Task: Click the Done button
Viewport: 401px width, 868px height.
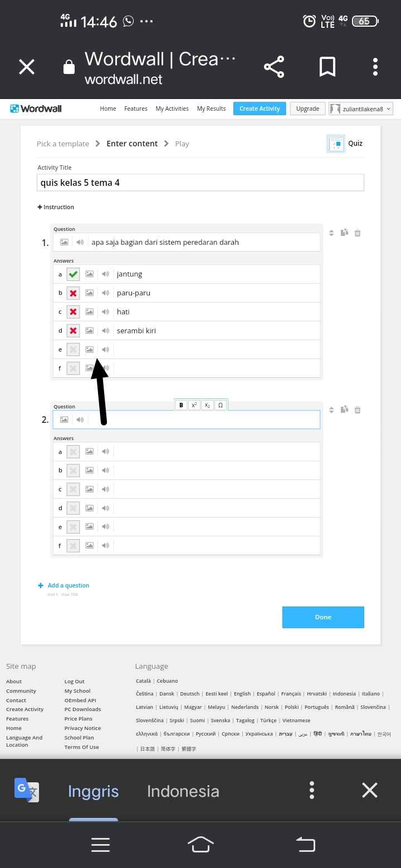Action: [x=323, y=617]
